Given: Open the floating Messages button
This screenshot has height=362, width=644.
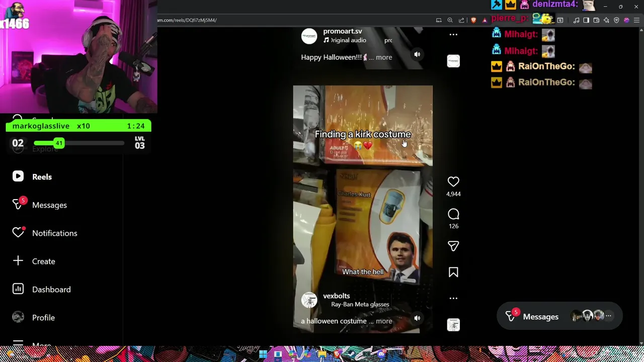Looking at the screenshot, I should point(559,316).
